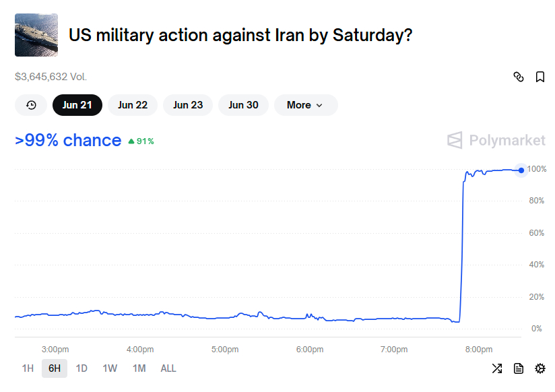Viewport: 555px width, 392px height.
Task: Click the aircraft carrier market thumbnail
Action: [36, 35]
